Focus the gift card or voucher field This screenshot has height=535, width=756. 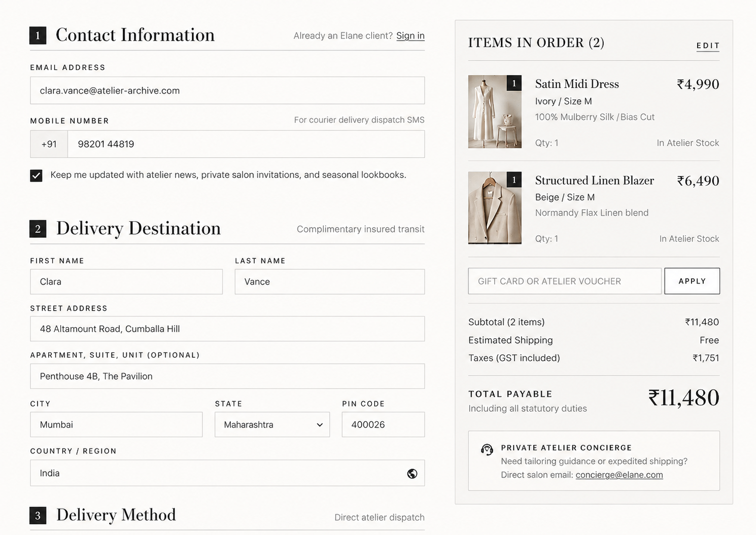[x=565, y=281]
